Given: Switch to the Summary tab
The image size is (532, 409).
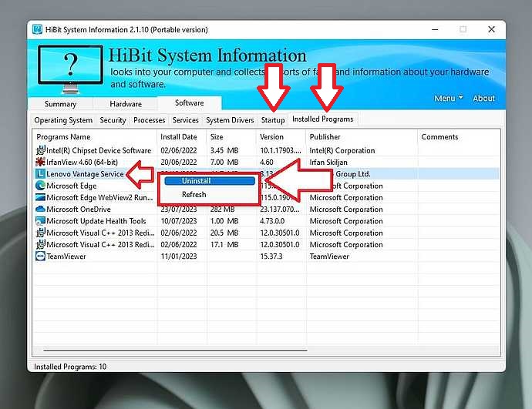Looking at the screenshot, I should click(x=60, y=104).
